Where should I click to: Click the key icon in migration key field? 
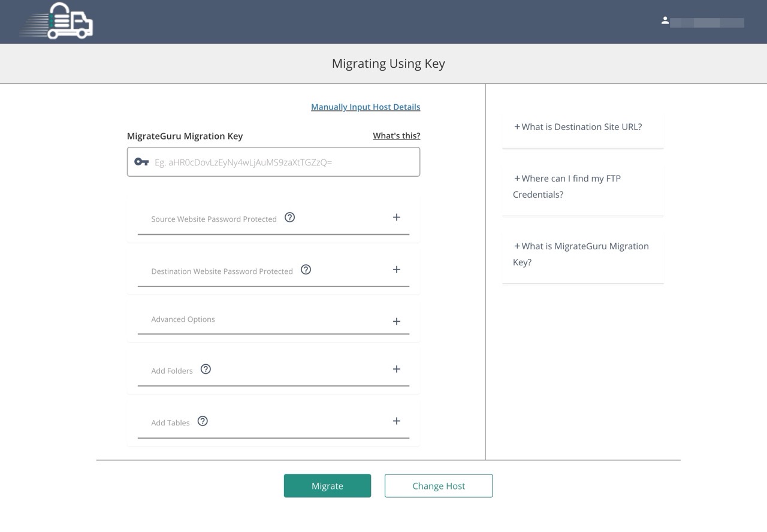pyautogui.click(x=141, y=162)
